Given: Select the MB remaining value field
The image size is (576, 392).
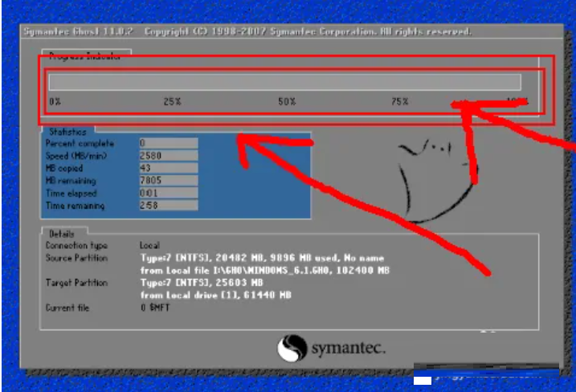Looking at the screenshot, I should coord(168,181).
